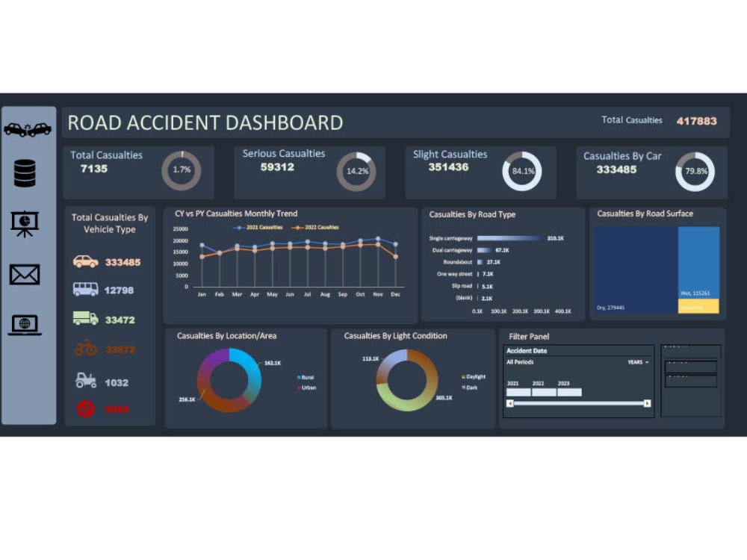
Task: Toggle the 2022 year filter
Action: [x=542, y=391]
